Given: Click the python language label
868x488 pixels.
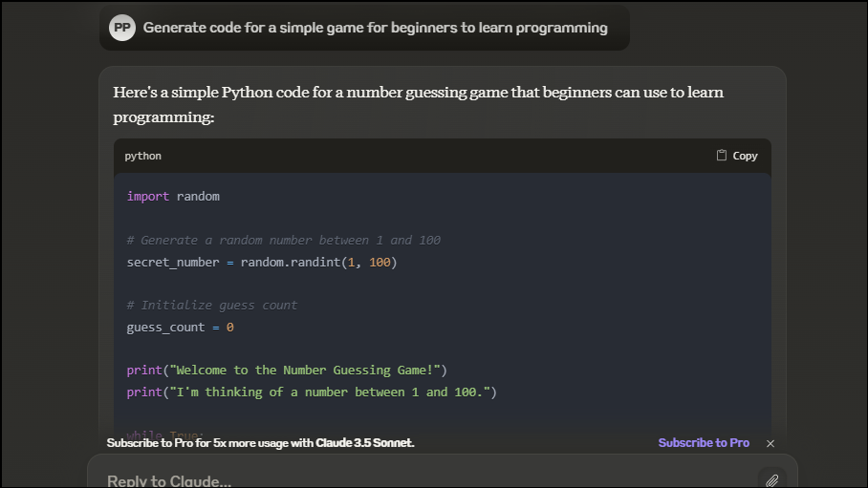Looking at the screenshot, I should point(142,156).
